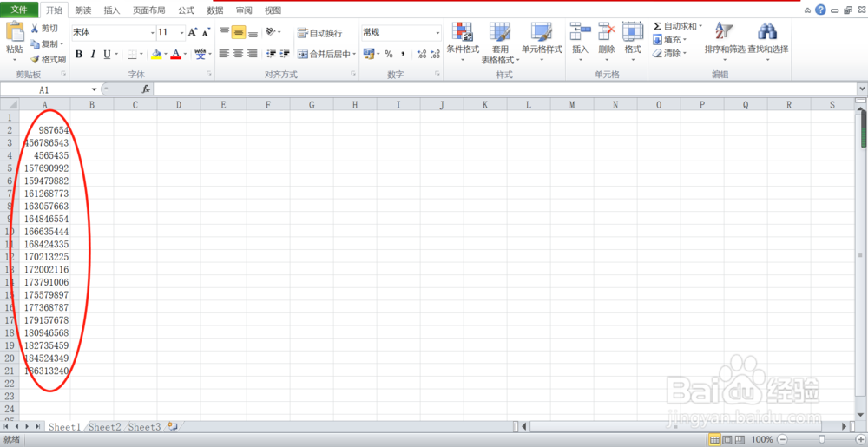
Task: Click the phonetic guide (wén) icon
Action: coord(201,54)
